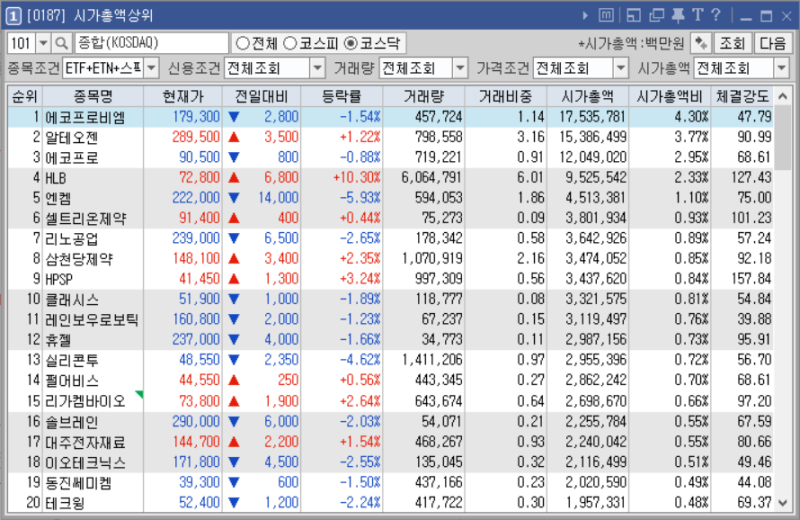Viewport: 800px width, 520px height.
Task: Select the 대주전자재료 stock name
Action: click(x=85, y=442)
